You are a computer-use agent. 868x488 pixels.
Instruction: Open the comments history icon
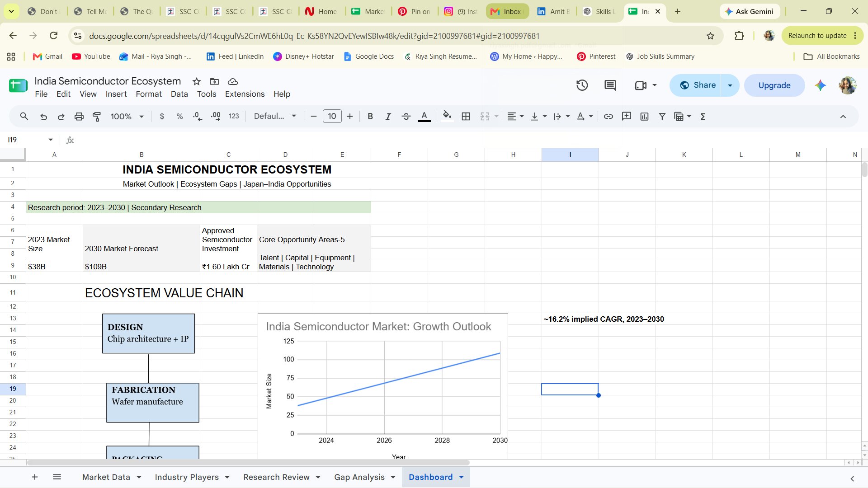click(x=610, y=85)
